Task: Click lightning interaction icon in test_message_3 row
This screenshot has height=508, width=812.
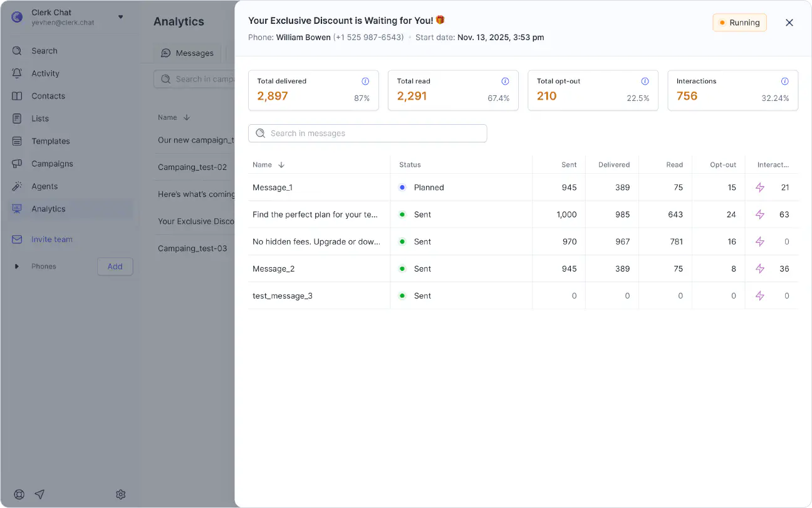Action: [760, 296]
